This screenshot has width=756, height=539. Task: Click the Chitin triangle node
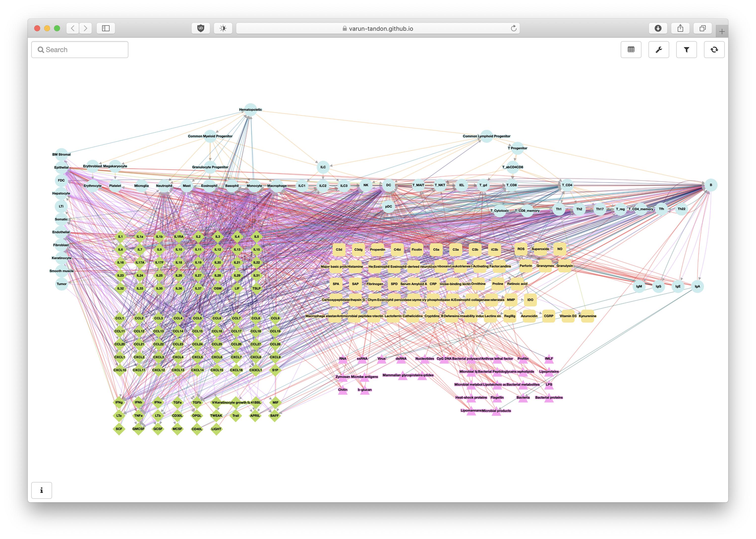tap(343, 390)
